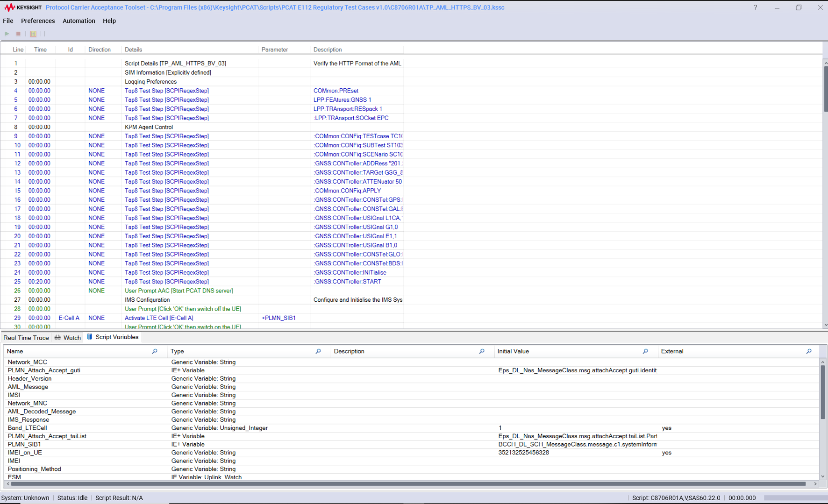Open the Help menu

click(109, 21)
